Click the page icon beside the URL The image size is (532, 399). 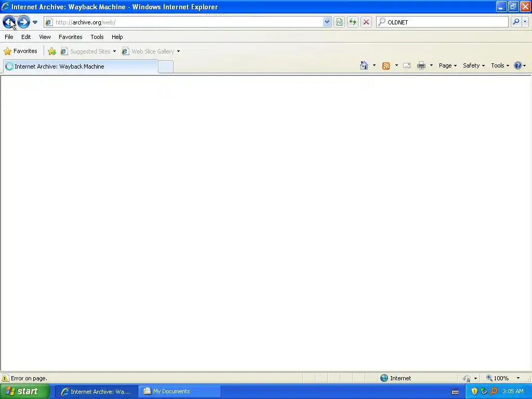click(49, 22)
